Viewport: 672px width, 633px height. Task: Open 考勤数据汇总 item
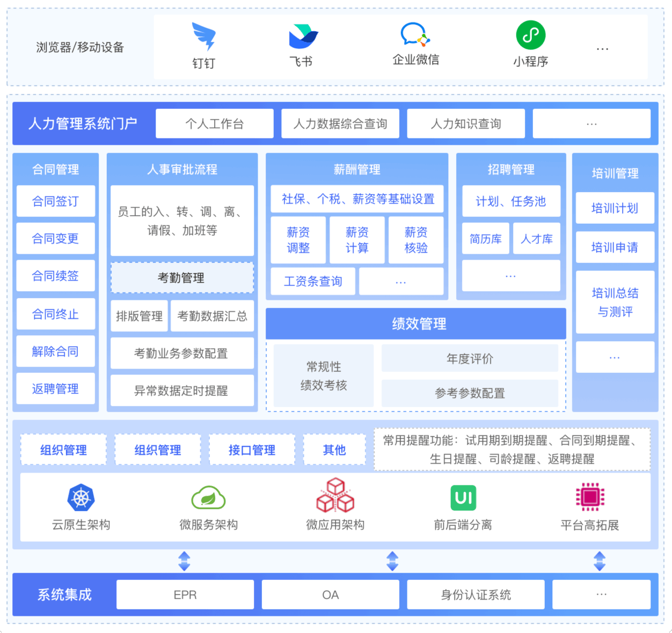pyautogui.click(x=213, y=316)
